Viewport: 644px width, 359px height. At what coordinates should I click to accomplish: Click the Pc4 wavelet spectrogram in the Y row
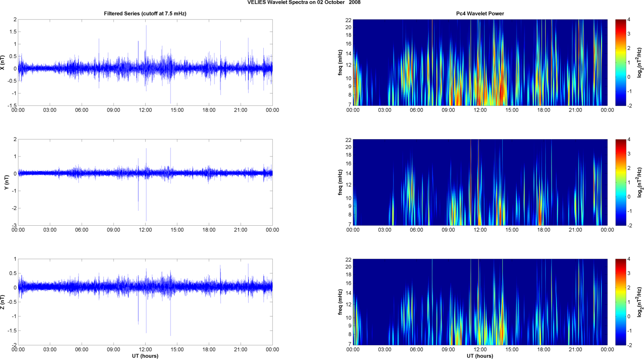(480, 182)
